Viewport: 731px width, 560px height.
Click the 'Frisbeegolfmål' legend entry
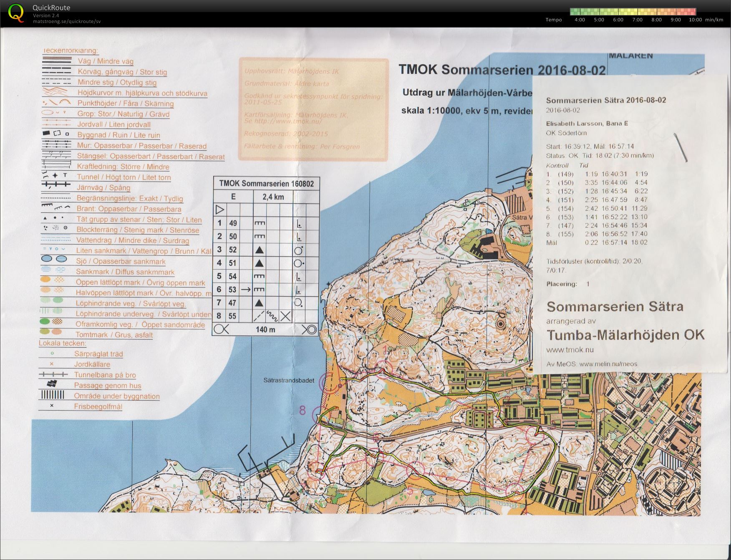pos(98,406)
